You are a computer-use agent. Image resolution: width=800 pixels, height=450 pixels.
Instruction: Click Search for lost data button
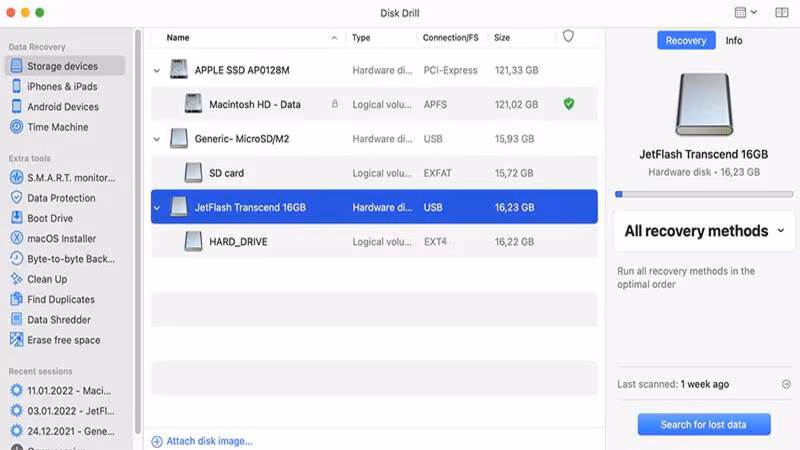tap(704, 424)
